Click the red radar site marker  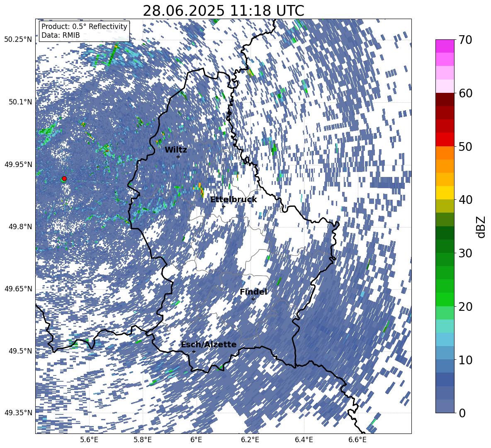point(64,179)
